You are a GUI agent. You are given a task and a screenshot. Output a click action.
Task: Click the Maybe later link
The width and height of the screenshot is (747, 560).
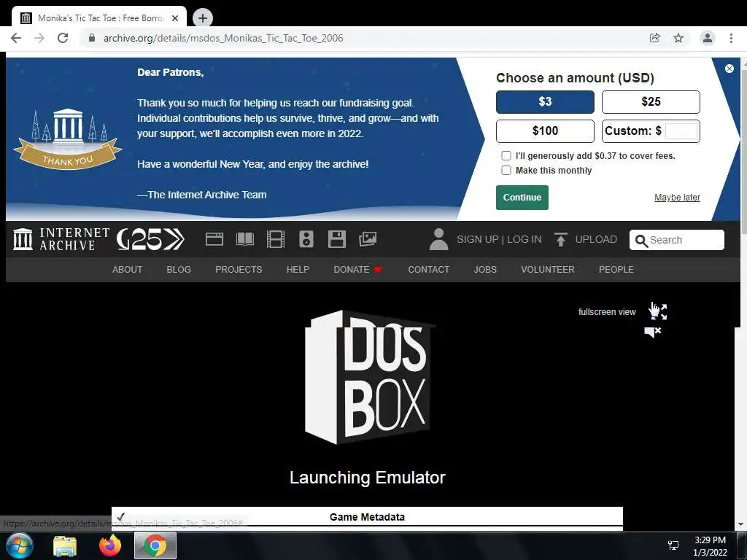[677, 198]
